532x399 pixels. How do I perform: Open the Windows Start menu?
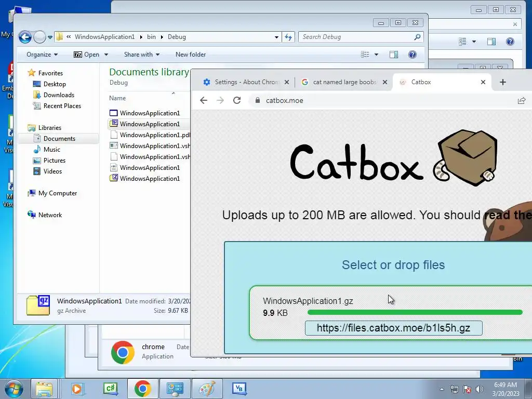pos(14,389)
